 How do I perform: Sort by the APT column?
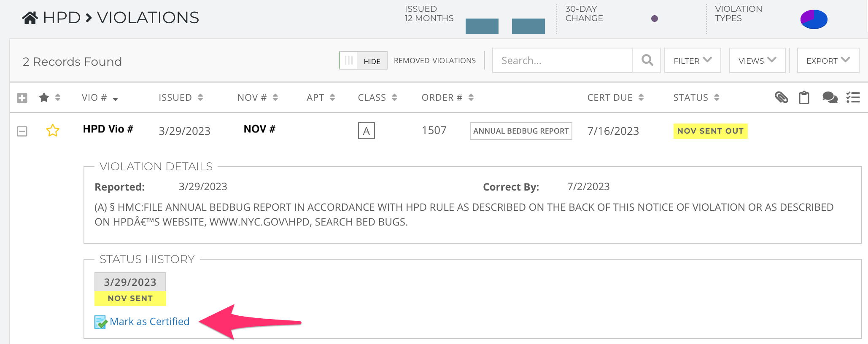pos(321,97)
